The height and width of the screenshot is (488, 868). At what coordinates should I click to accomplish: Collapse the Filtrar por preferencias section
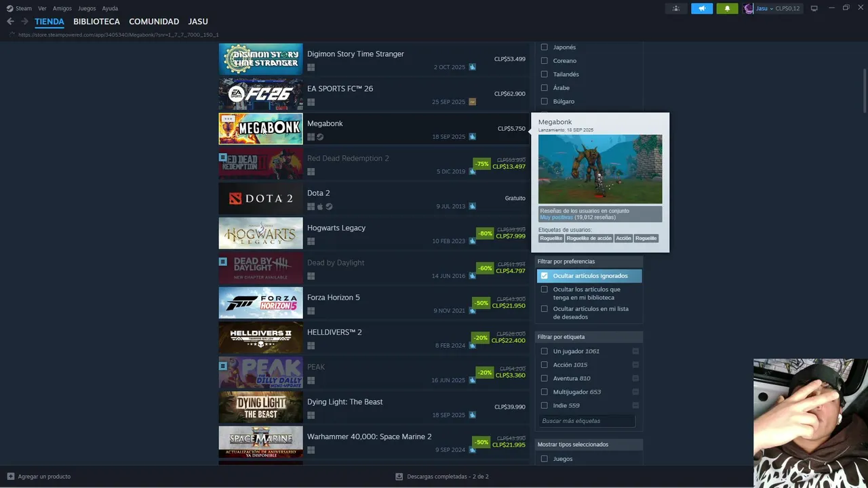click(x=588, y=261)
